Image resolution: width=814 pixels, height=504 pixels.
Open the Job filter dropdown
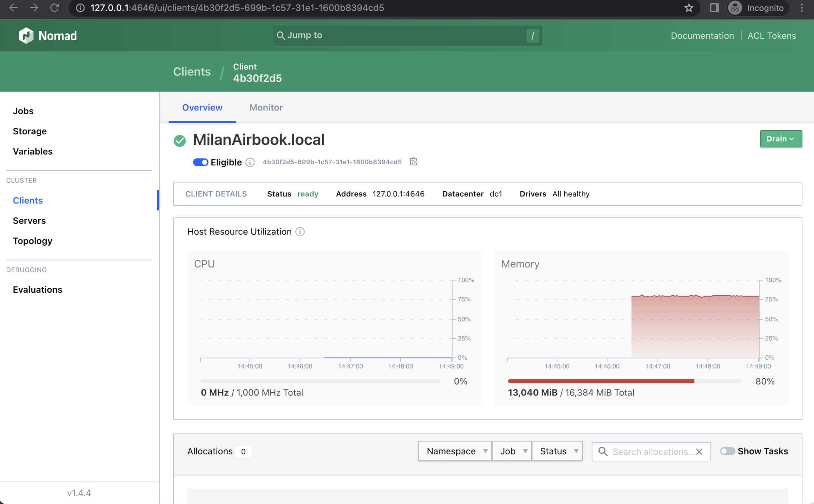[511, 451]
